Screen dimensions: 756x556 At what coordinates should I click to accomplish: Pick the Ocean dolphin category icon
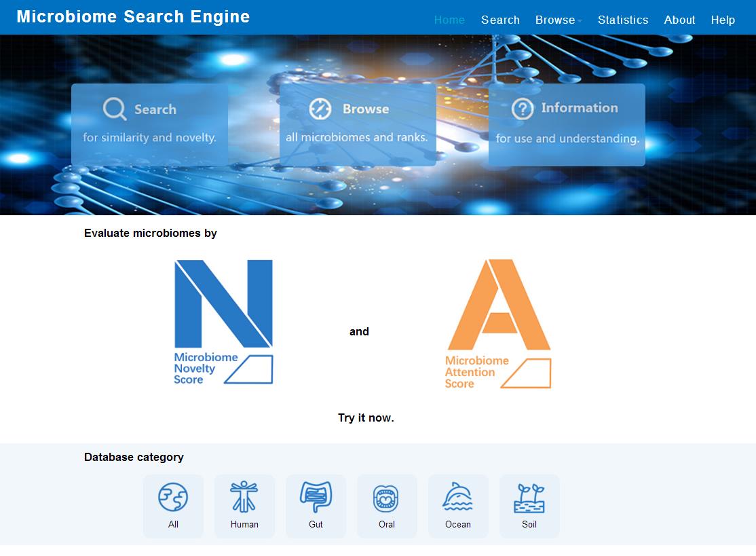coord(458,498)
